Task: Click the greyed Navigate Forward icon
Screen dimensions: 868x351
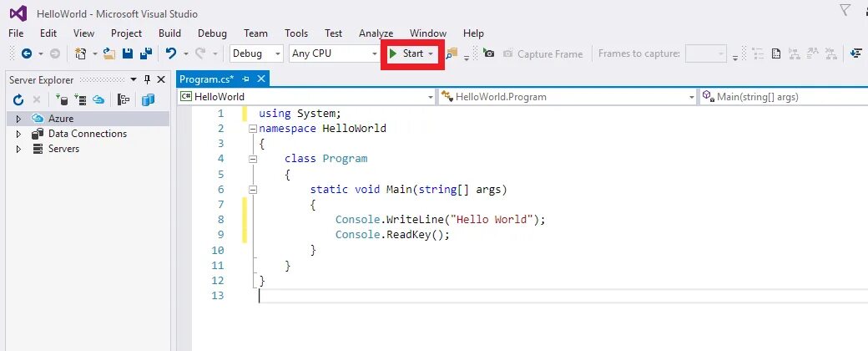Action: pyautogui.click(x=55, y=53)
